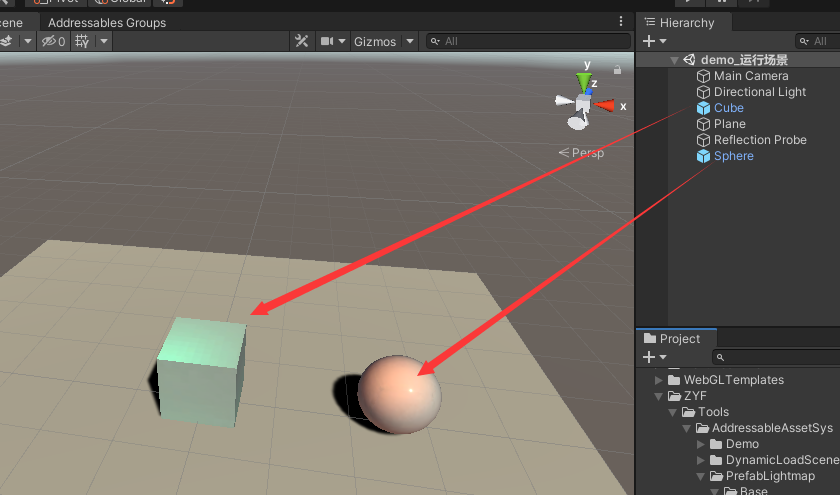Open the PrefabLightmap folder label
The height and width of the screenshot is (495, 840).
click(x=770, y=476)
